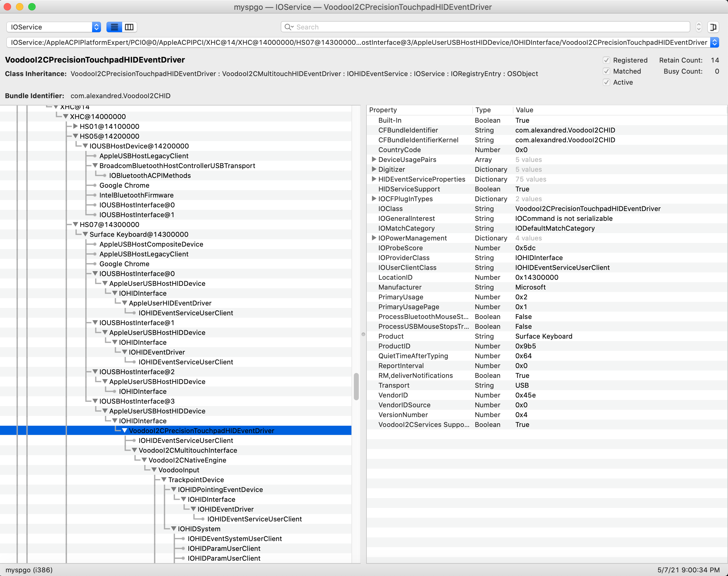The height and width of the screenshot is (576, 728).
Task: Switch to column browser view icon
Action: (129, 27)
